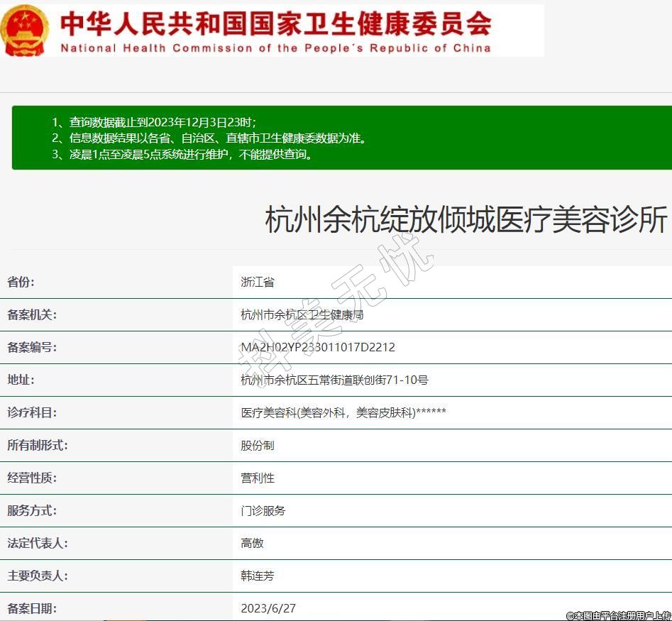Click the 医疗美容科 departments value

[x=343, y=412]
